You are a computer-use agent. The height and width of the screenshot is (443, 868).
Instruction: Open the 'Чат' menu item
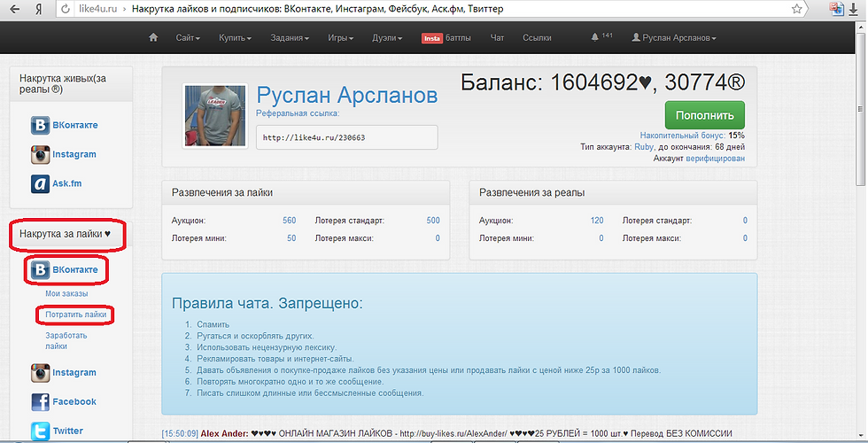[497, 37]
